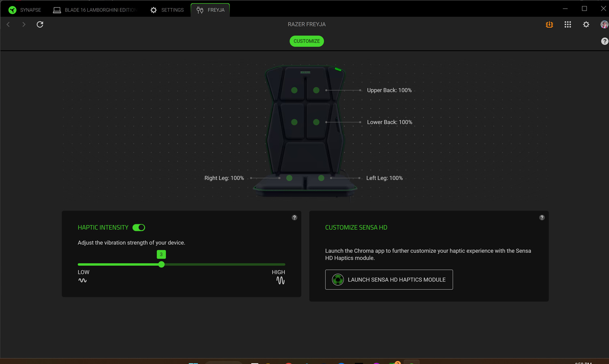
Task: Click the Right Leg: 100% label
Action: click(x=224, y=178)
